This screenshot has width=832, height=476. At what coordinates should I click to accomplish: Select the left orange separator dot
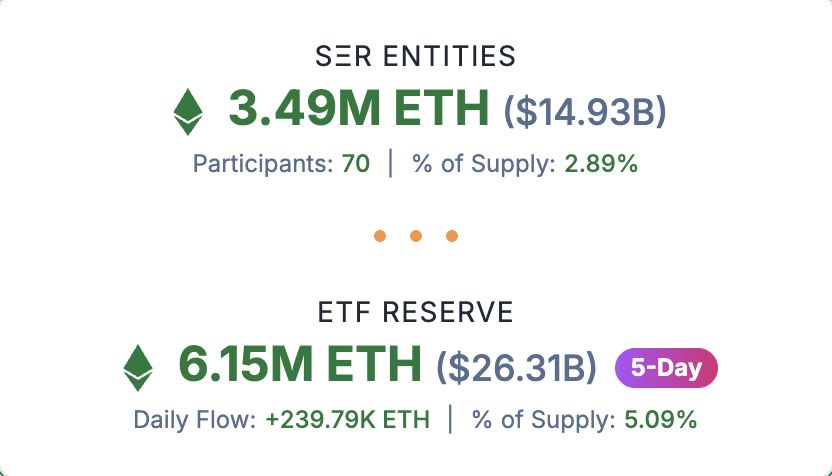click(x=380, y=236)
